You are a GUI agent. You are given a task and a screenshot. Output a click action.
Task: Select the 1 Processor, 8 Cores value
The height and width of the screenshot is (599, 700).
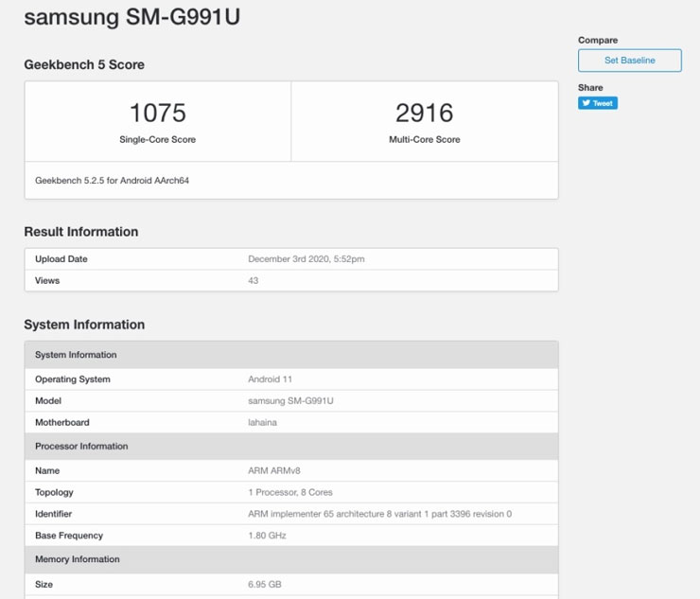[x=290, y=492]
